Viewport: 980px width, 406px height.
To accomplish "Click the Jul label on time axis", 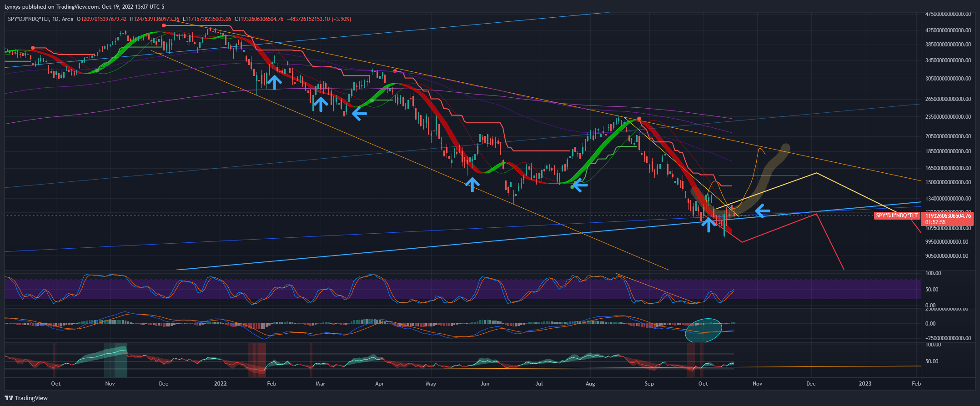I will tap(539, 384).
